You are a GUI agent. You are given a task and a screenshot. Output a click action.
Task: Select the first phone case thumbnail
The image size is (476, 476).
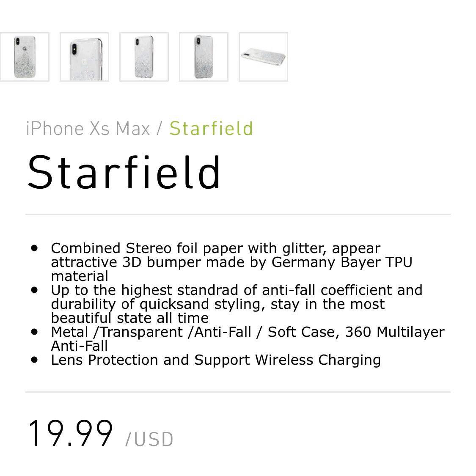[x=24, y=57]
